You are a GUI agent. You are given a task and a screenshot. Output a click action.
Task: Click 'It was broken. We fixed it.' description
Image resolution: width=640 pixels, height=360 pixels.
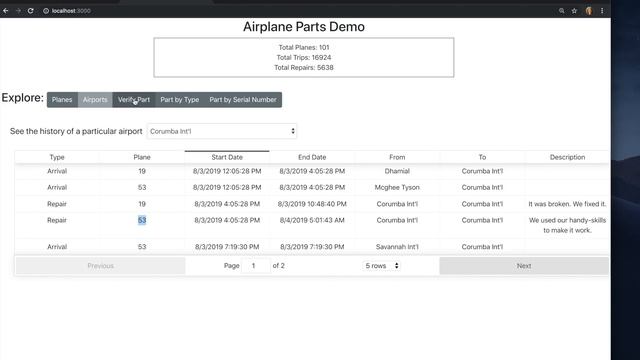pyautogui.click(x=567, y=204)
